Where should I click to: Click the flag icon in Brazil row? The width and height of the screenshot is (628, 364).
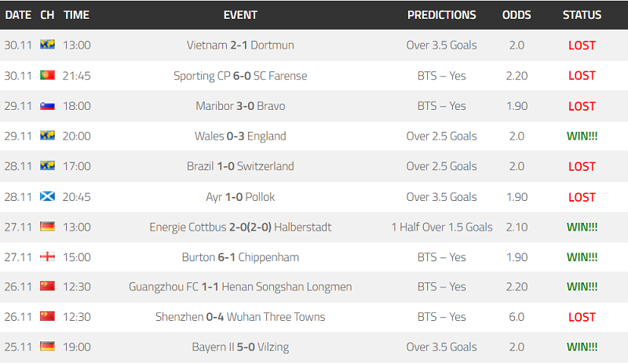coord(47,166)
